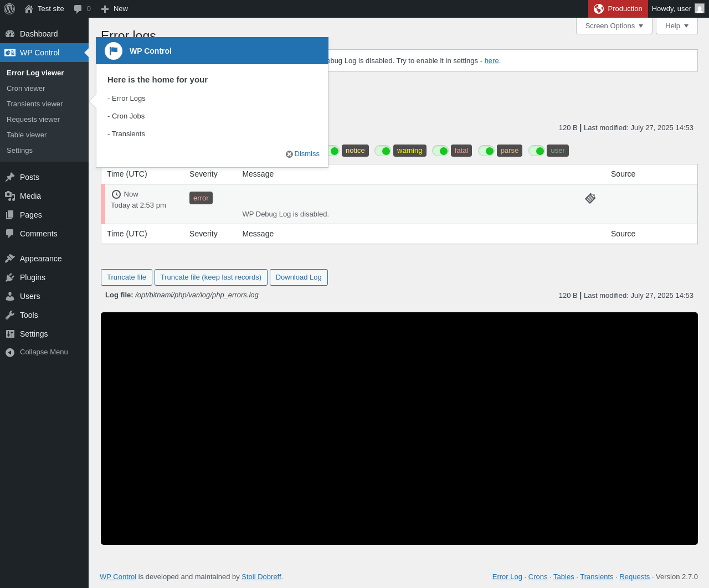Open WP Control Settings submenu item
Image resolution: width=709 pixels, height=588 pixels.
[x=44, y=151]
